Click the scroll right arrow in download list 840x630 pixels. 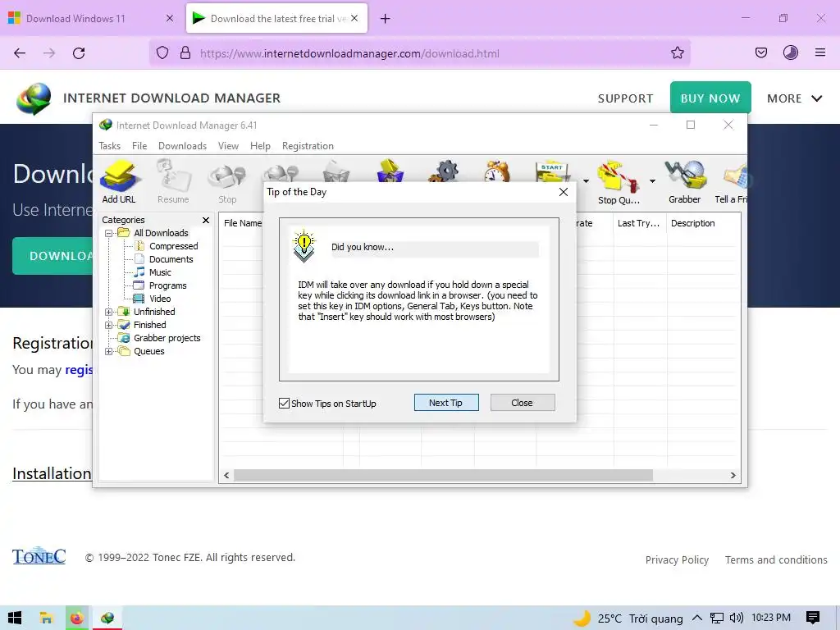[x=733, y=475]
